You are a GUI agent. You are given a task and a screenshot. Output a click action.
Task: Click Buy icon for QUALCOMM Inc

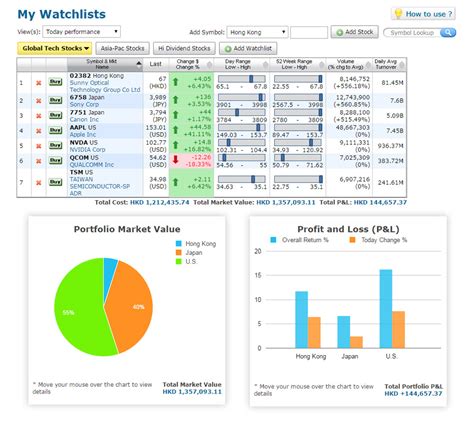click(55, 160)
